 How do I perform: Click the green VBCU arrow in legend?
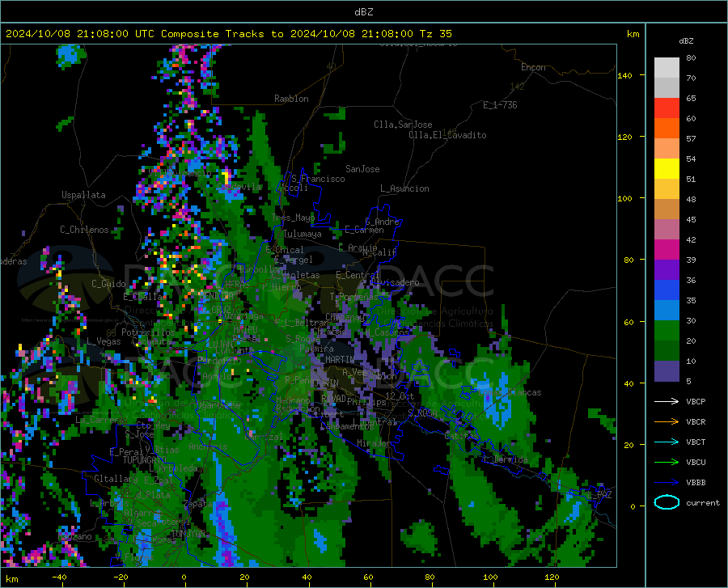click(667, 462)
